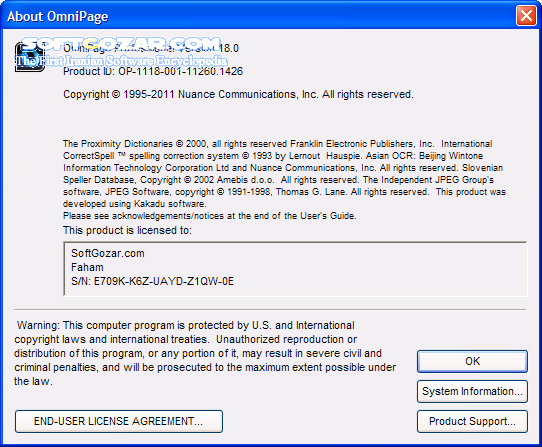
Task: Click the OK button
Action: [472, 361]
